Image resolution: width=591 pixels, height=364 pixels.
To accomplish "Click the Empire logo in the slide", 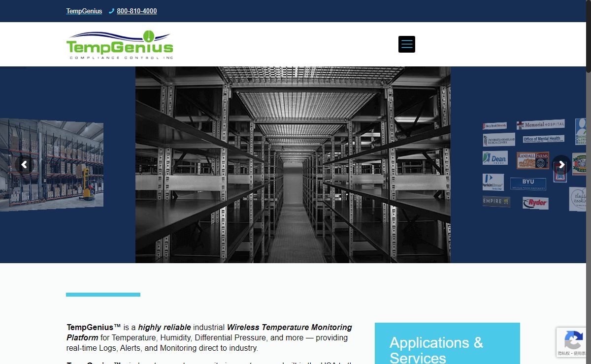I will click(496, 201).
